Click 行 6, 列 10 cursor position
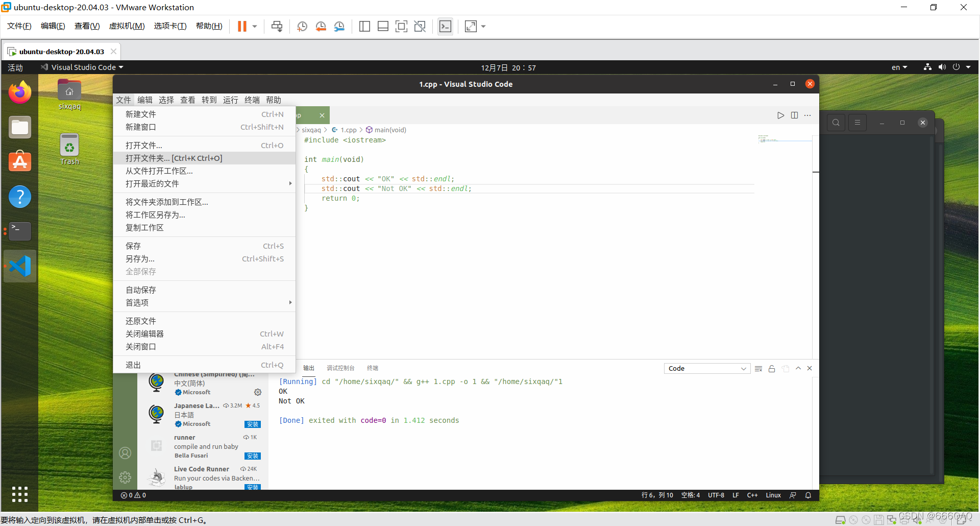The height and width of the screenshot is (526, 980). [657, 495]
